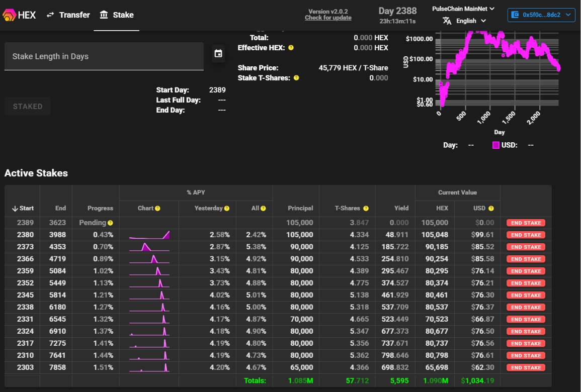Click help icon next to Stake T-Shares

296,78
